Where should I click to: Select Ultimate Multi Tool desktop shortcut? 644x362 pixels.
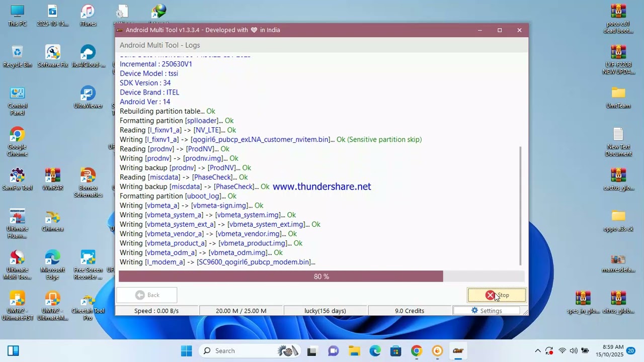pos(17,265)
